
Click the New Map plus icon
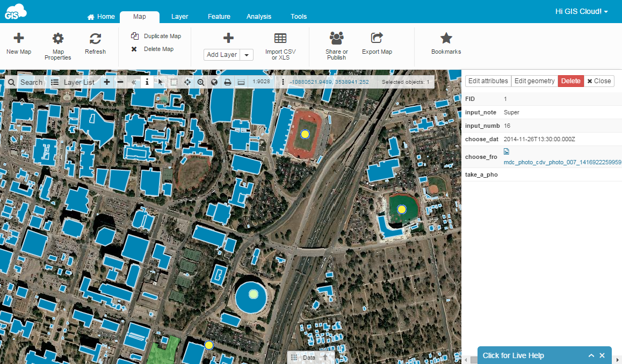[19, 38]
